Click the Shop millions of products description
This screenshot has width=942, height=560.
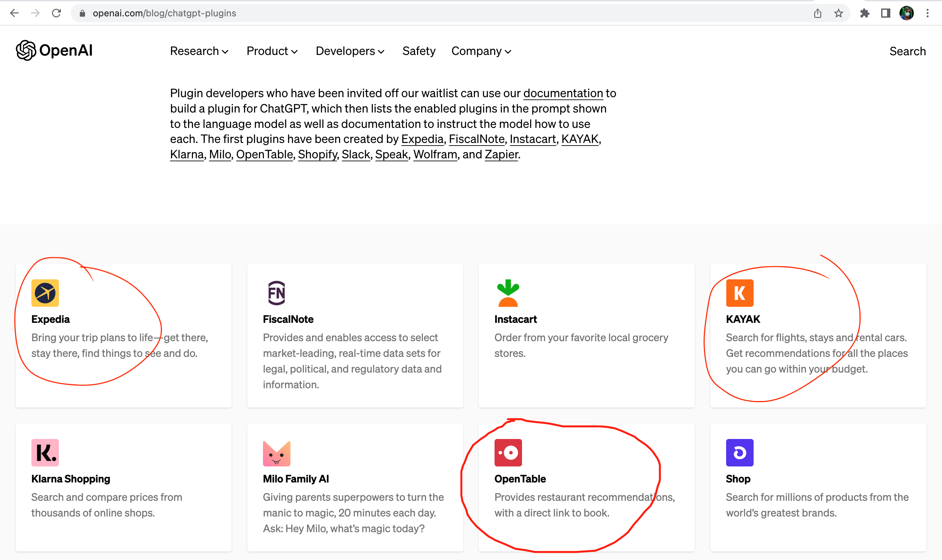coord(817,505)
